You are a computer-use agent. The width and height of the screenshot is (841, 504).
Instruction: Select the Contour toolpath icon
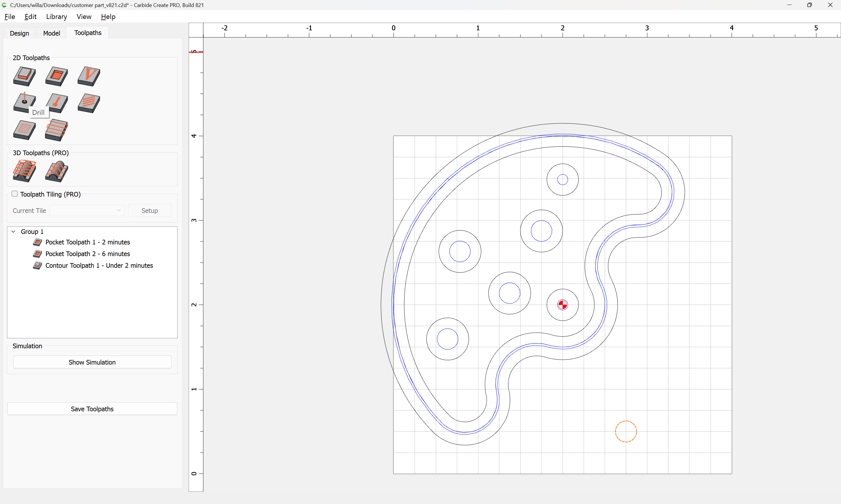[x=25, y=76]
